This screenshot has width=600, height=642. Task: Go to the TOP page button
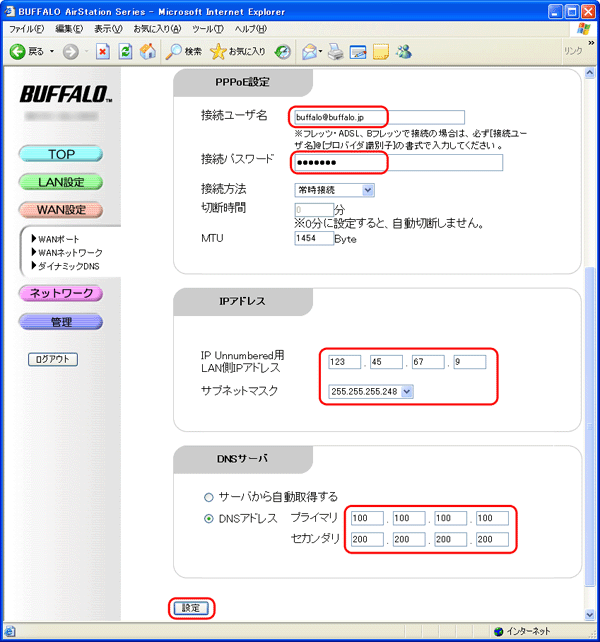point(61,154)
